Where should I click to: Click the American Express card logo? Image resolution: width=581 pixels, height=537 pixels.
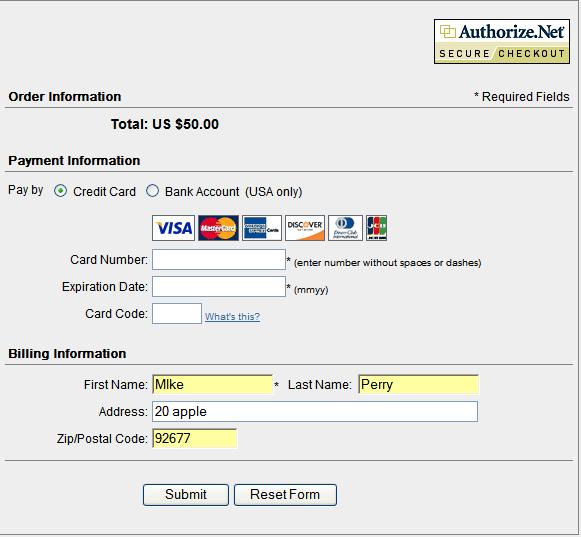262,228
